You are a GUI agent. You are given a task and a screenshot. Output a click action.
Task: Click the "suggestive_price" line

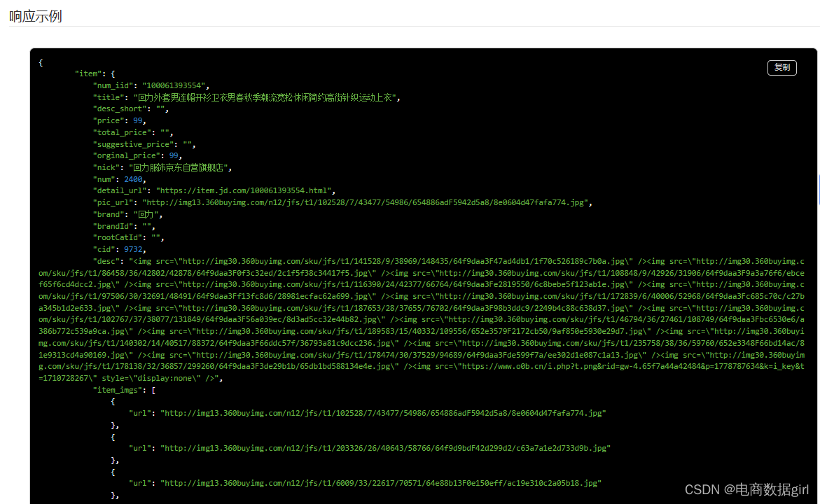point(144,144)
